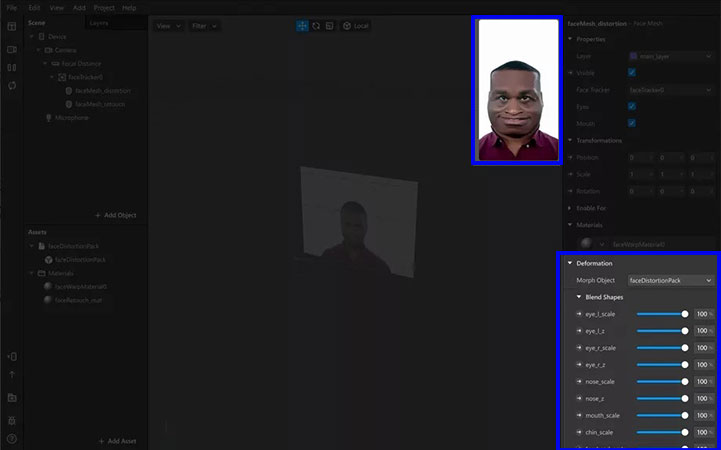Toggle the Eyes checkbox

[x=632, y=106]
